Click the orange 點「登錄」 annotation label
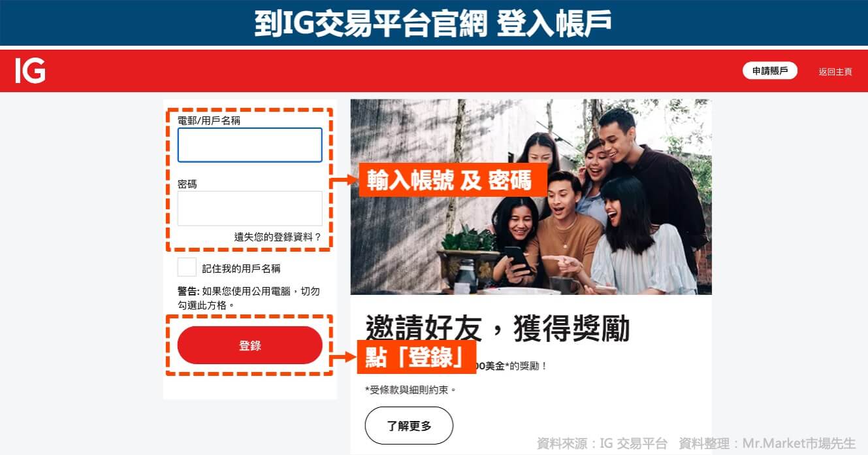The height and width of the screenshot is (455, 868). (x=416, y=358)
